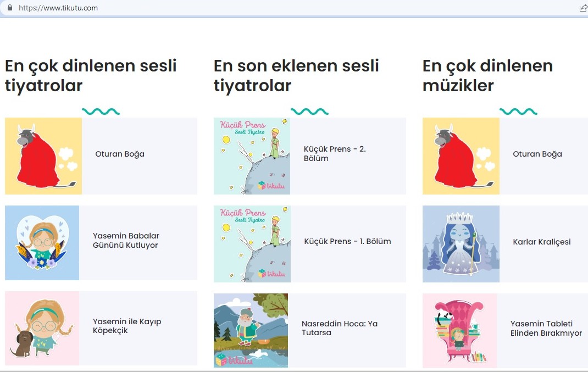Open Yasemin ile Kayıp Köpekçik thumbnail

pos(42,328)
